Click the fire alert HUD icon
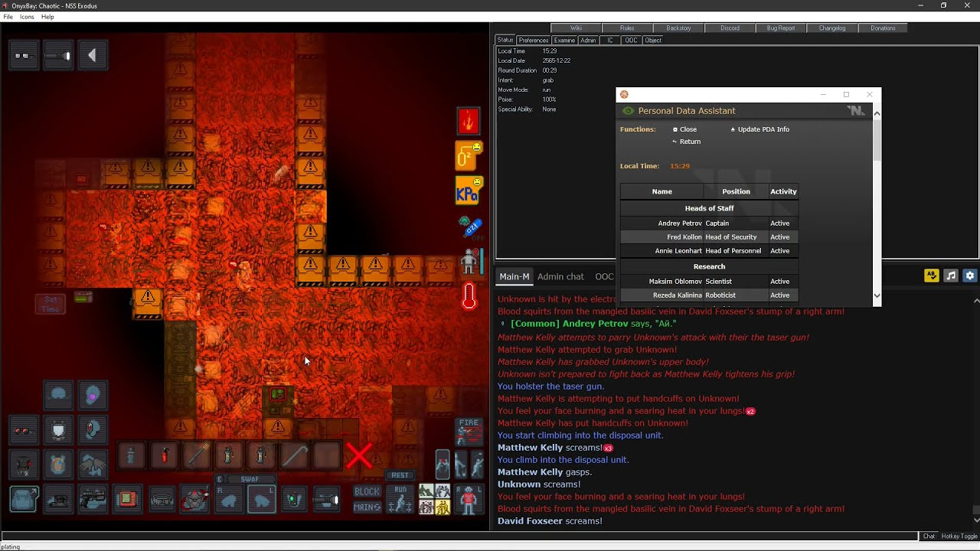Screen dimensions: 980x551 pyautogui.click(x=469, y=120)
